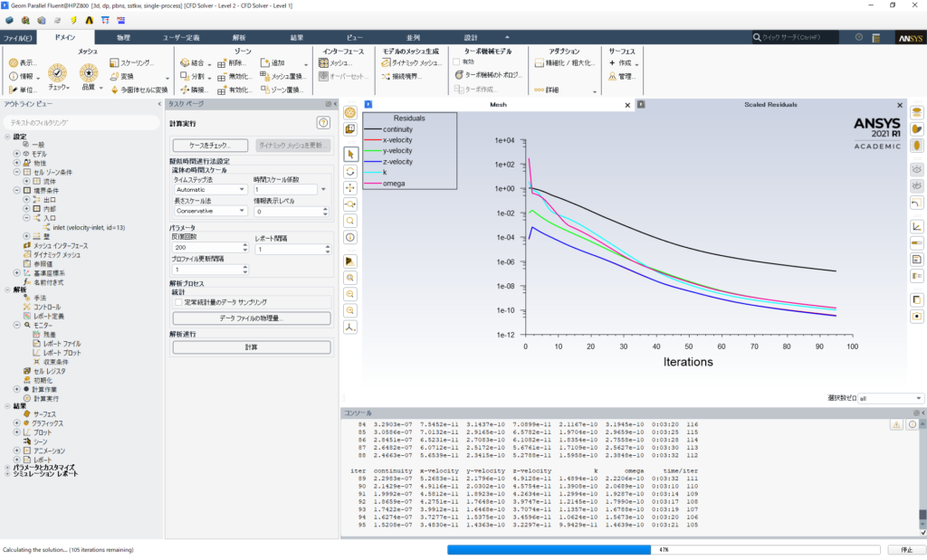Select the rotate view tool
Screen dimensions: 927x560
click(x=350, y=171)
